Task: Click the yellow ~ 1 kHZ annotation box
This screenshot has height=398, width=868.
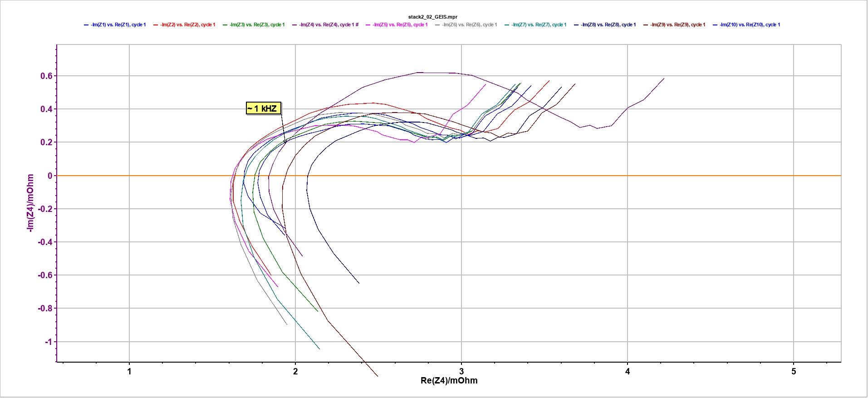Action: [x=263, y=108]
